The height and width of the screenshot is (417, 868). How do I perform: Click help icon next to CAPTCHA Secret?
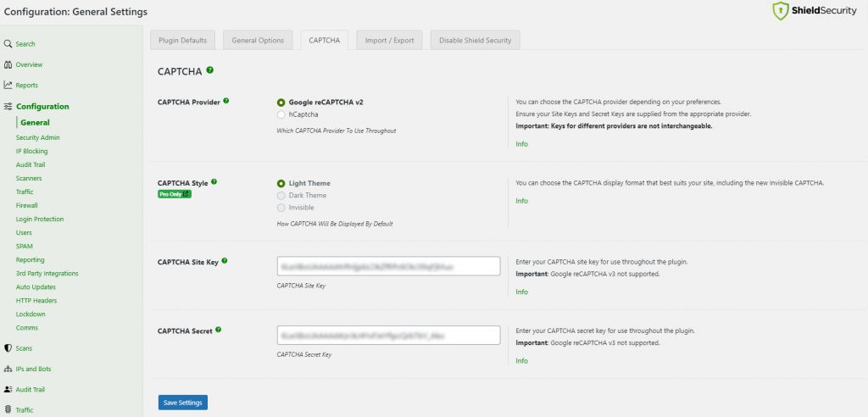(x=218, y=330)
